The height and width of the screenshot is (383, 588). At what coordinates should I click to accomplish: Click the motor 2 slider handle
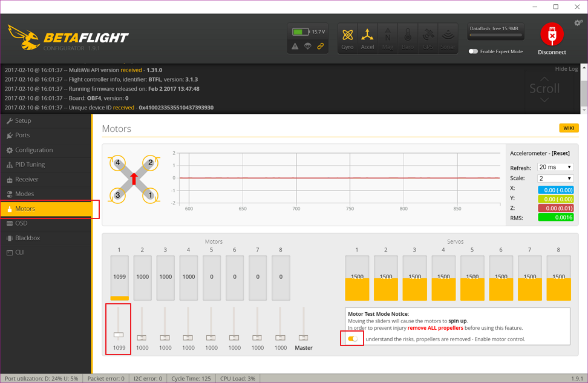point(142,338)
